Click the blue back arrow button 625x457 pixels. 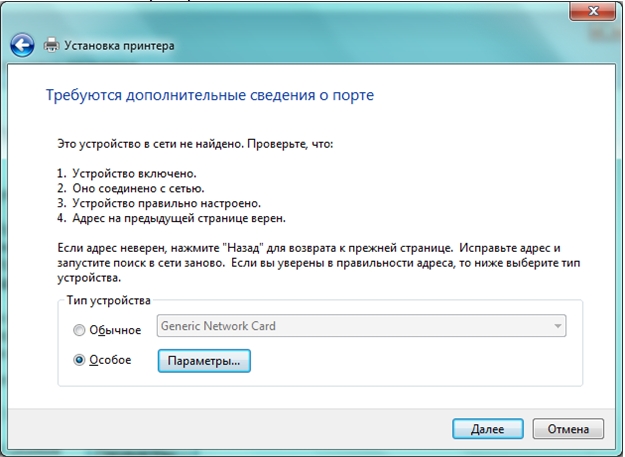(x=22, y=46)
